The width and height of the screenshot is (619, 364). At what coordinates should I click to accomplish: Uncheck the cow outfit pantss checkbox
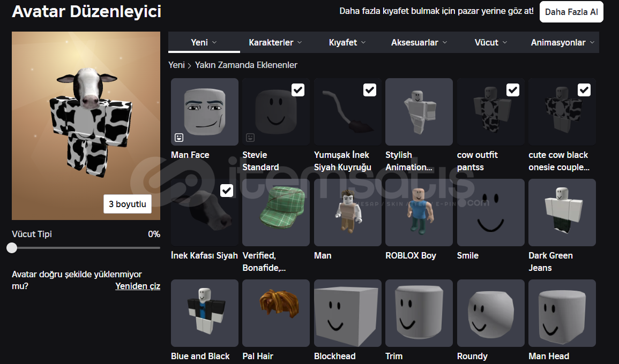point(513,90)
